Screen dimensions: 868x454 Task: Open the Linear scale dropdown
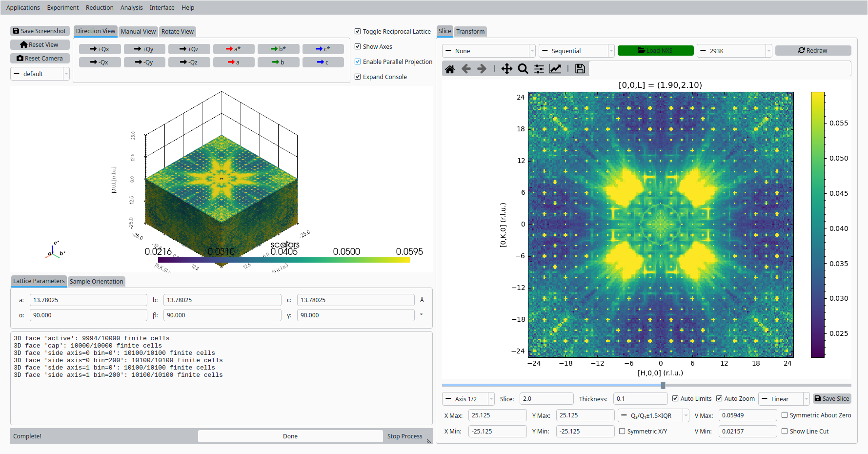point(784,399)
